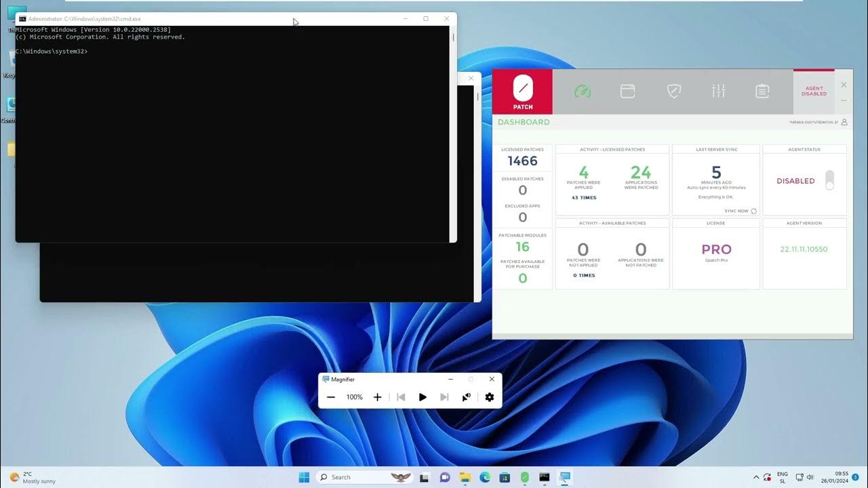Click the Excluded Apps count
This screenshot has height=488, width=868.
click(x=522, y=218)
